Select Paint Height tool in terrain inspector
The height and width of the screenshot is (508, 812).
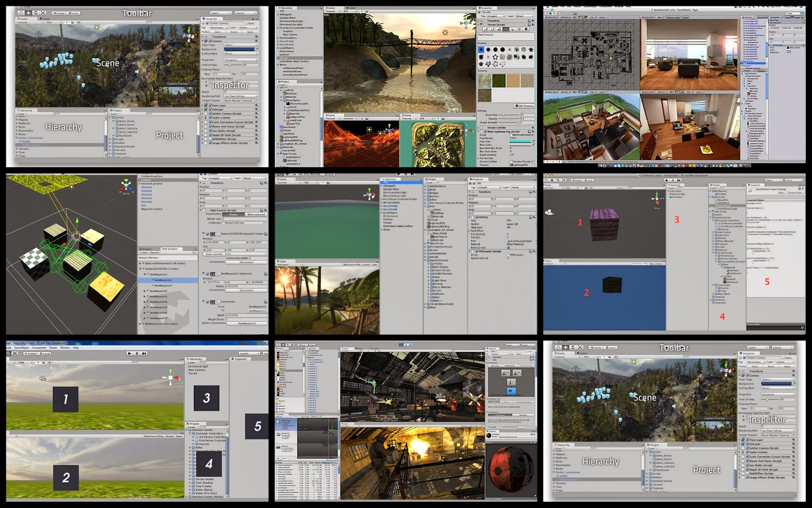point(492,29)
